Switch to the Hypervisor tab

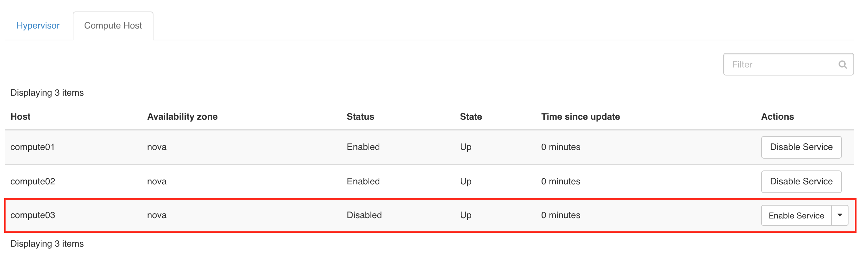(x=38, y=25)
